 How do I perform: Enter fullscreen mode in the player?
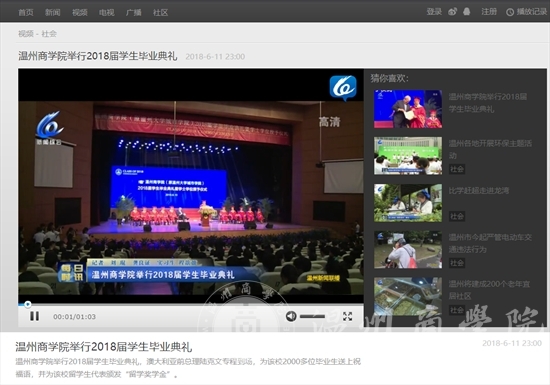[347, 316]
